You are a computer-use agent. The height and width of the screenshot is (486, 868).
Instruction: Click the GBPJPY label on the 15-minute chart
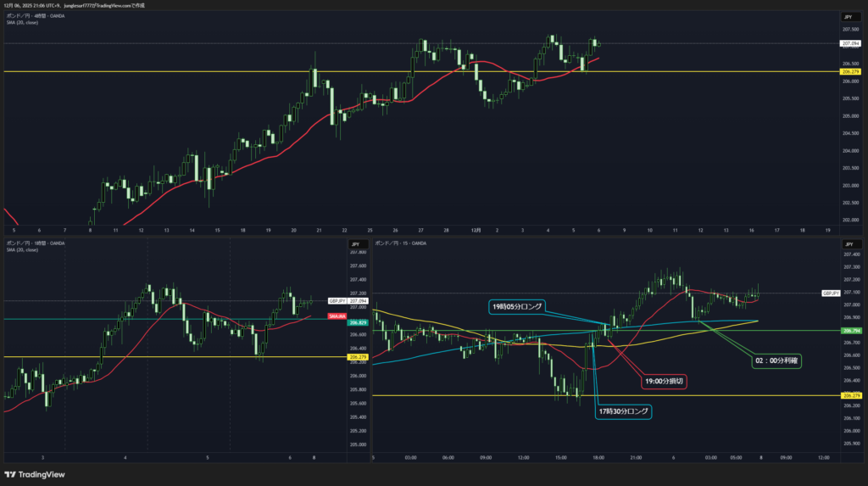(830, 293)
